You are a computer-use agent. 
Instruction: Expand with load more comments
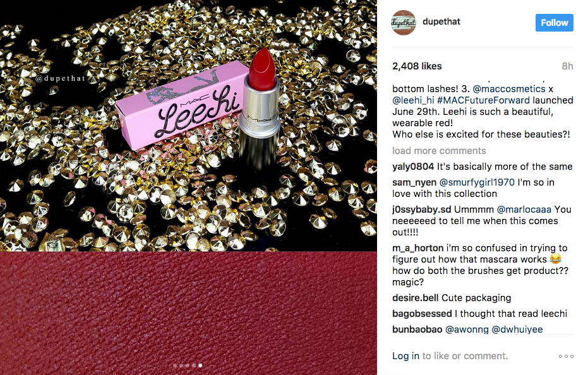tap(439, 151)
